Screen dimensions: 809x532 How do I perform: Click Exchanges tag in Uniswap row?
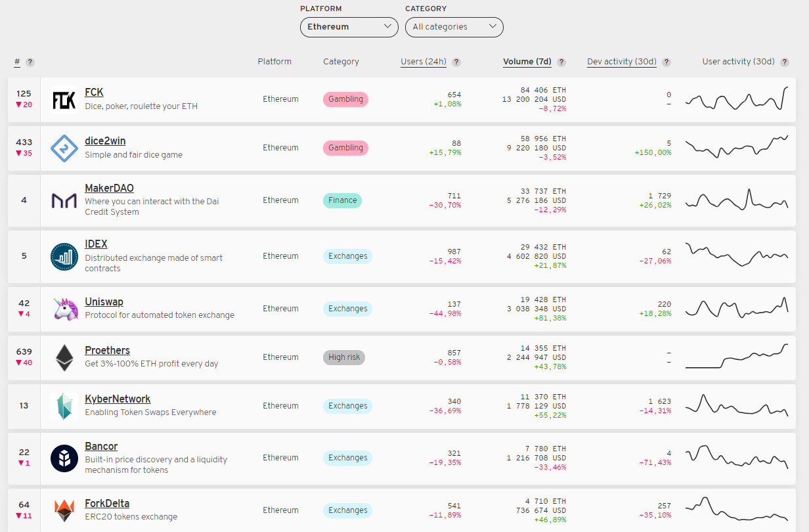(x=347, y=309)
